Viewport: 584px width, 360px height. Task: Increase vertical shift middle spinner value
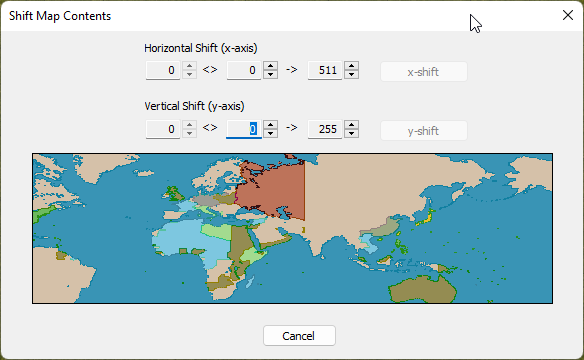coord(270,125)
